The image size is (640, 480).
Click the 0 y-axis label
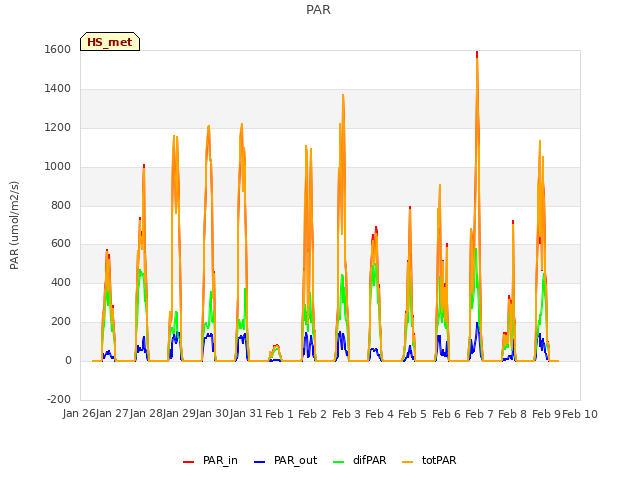[x=69, y=360]
